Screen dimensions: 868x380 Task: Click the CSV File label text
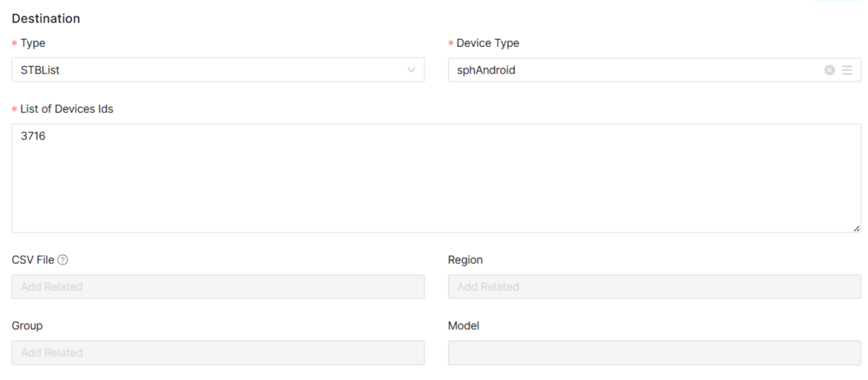(33, 259)
